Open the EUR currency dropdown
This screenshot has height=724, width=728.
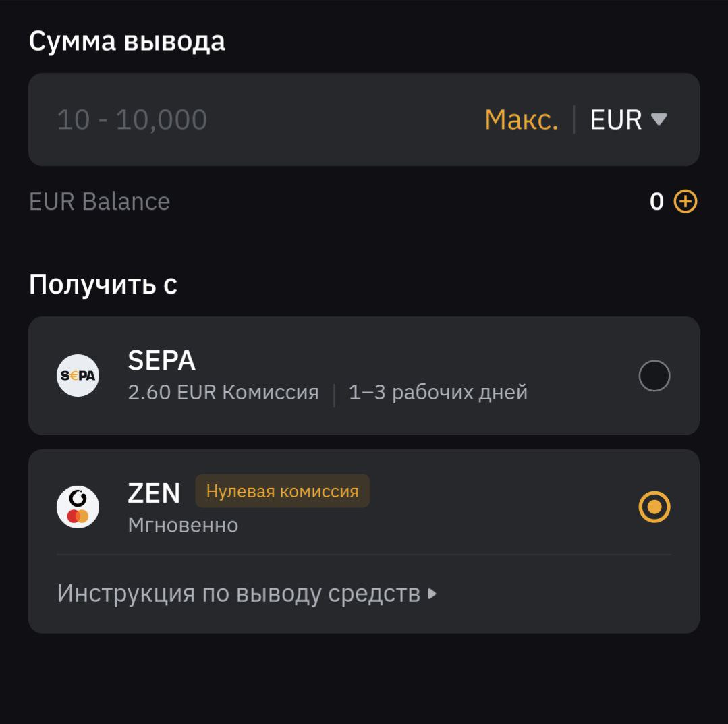coord(628,119)
